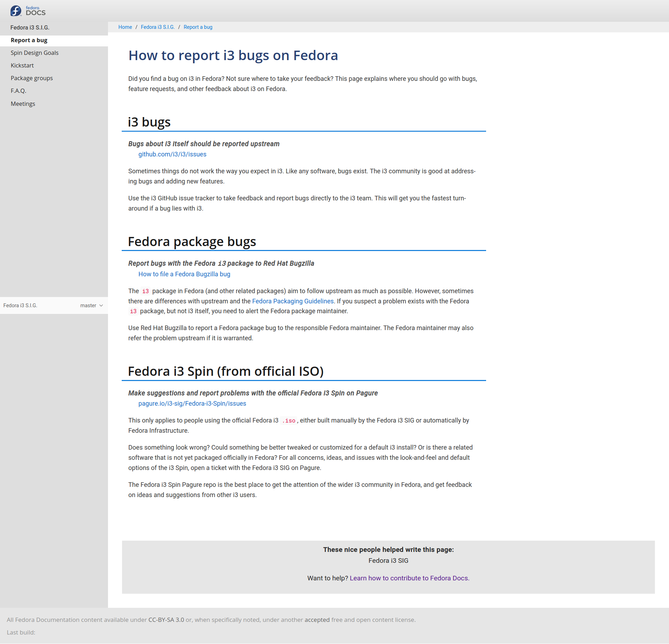Open the F.A.Q. sidebar page
Screen dimensions: 669x644
pyautogui.click(x=18, y=91)
